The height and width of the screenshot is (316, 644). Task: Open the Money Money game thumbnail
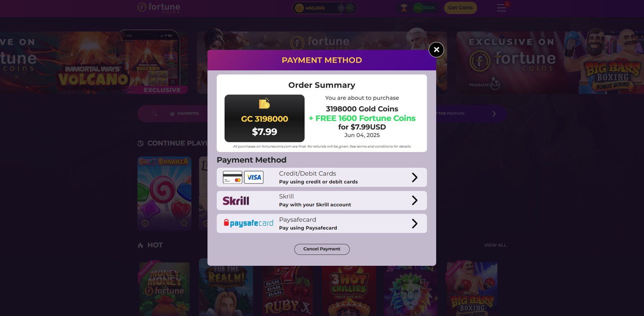[x=164, y=289]
